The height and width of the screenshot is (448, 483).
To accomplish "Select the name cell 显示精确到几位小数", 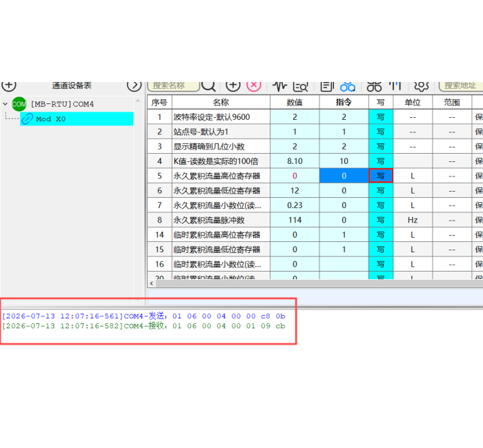I will point(221,146).
